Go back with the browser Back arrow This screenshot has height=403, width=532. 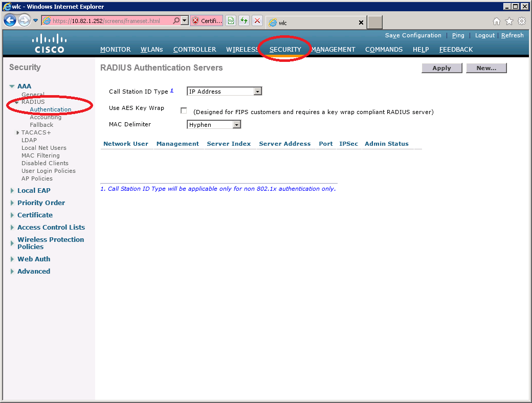click(10, 20)
